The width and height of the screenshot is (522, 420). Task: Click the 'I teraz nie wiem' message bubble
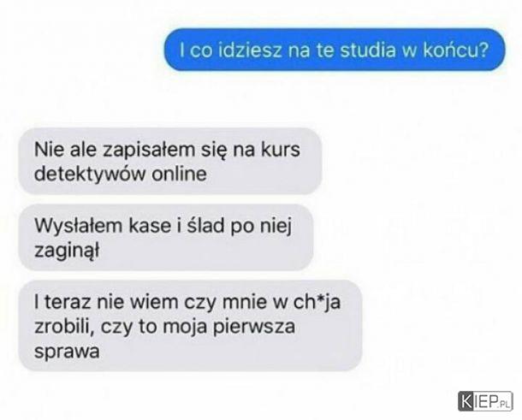coord(190,326)
